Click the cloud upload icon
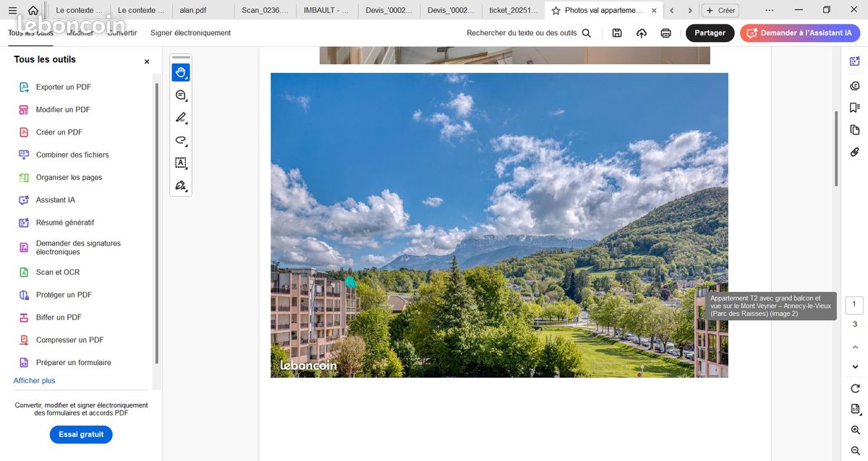 pyautogui.click(x=642, y=33)
